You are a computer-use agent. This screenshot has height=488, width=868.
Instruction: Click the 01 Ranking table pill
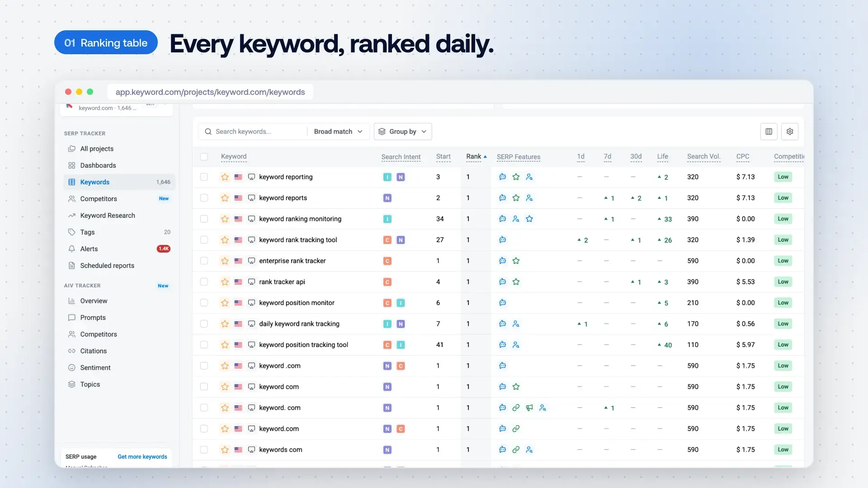tap(106, 42)
